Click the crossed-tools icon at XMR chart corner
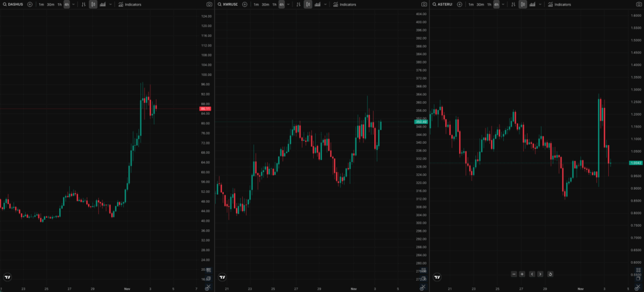Viewport: 644px width, 292px height. [423, 287]
